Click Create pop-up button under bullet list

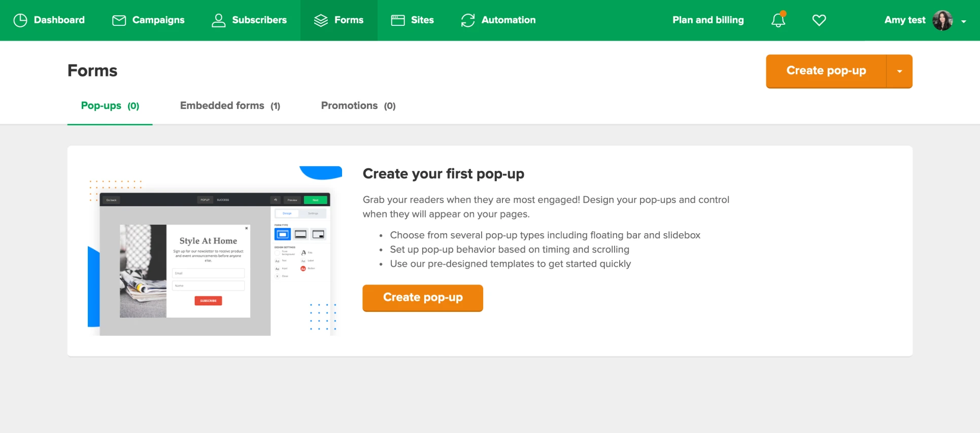coord(422,298)
